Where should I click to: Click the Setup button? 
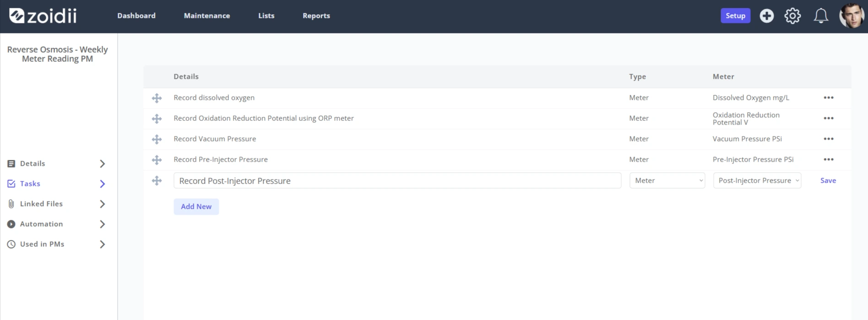(735, 16)
